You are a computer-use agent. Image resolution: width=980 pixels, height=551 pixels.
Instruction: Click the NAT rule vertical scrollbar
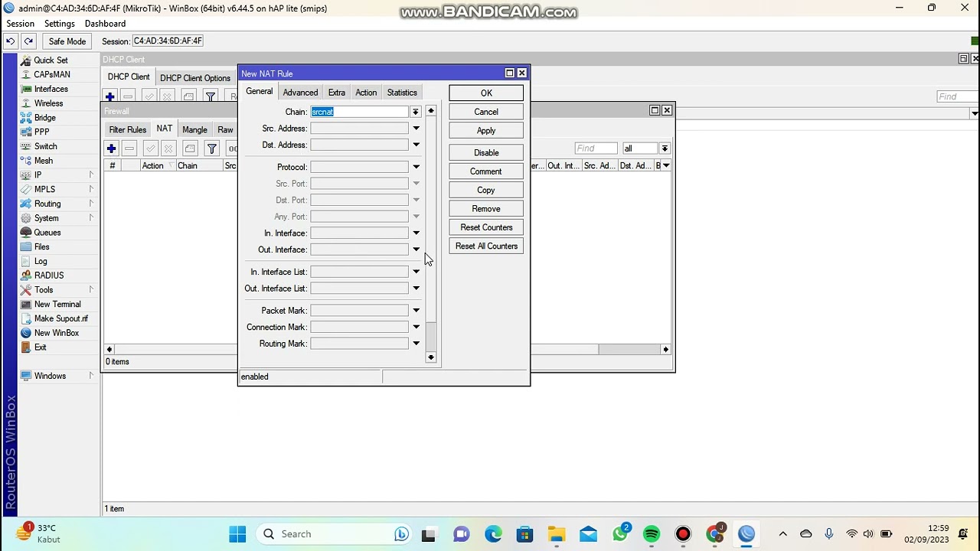coord(431,233)
